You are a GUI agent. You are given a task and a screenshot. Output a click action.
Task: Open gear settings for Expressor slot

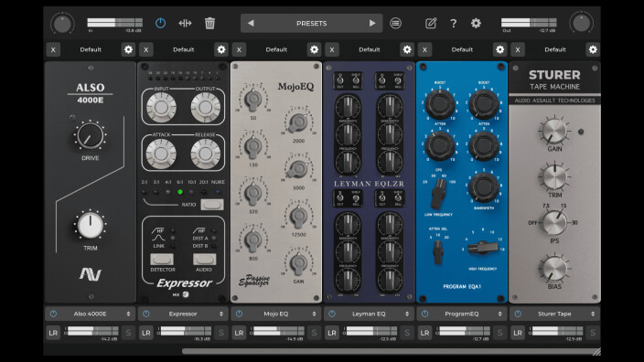pos(221,49)
